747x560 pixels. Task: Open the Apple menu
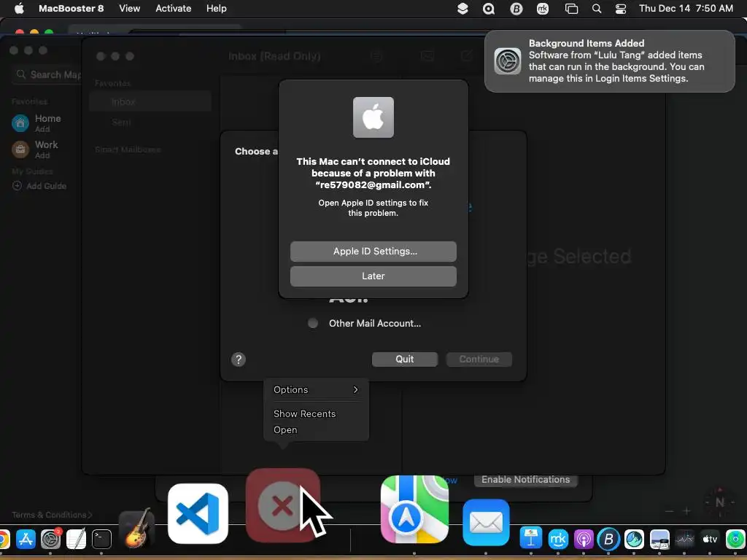pos(19,8)
